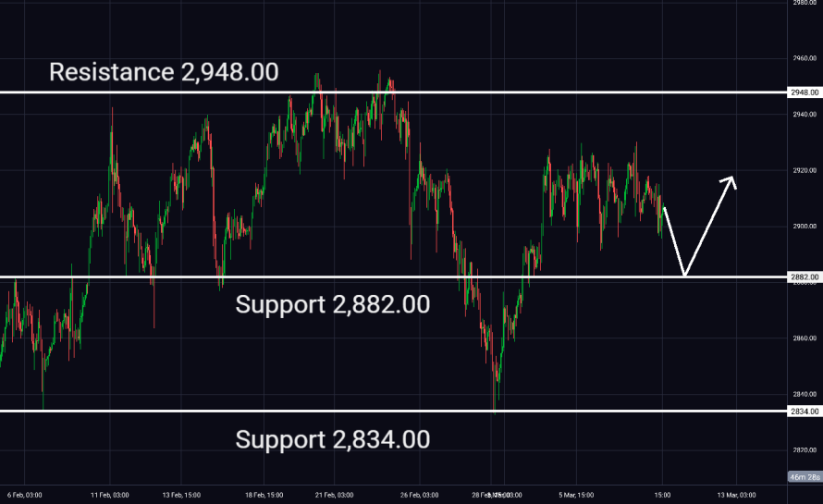823x504 pixels.
Task: Click the 2920.00 price scale label
Action: click(804, 171)
